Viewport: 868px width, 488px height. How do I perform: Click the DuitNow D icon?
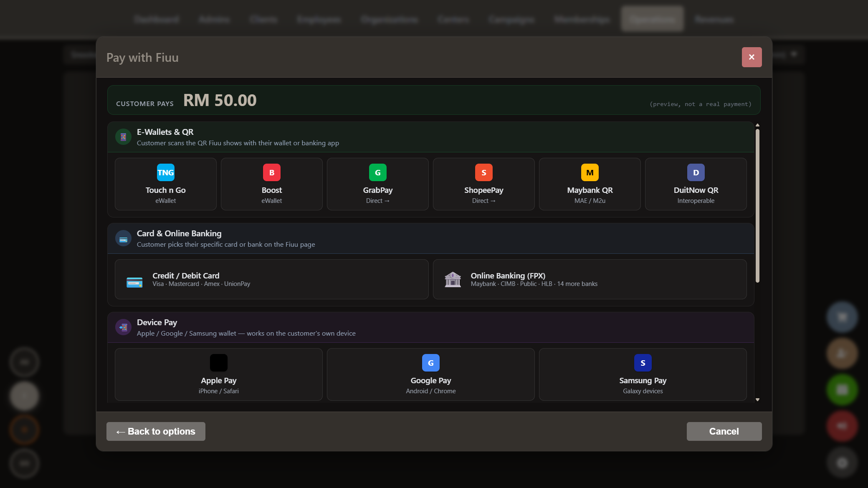click(x=696, y=172)
